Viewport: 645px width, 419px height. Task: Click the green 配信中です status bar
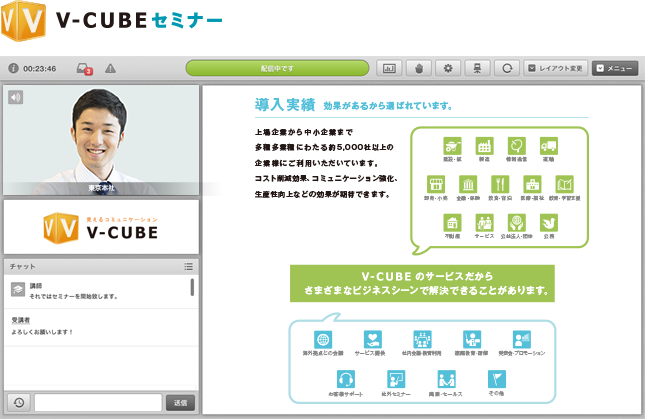click(277, 68)
